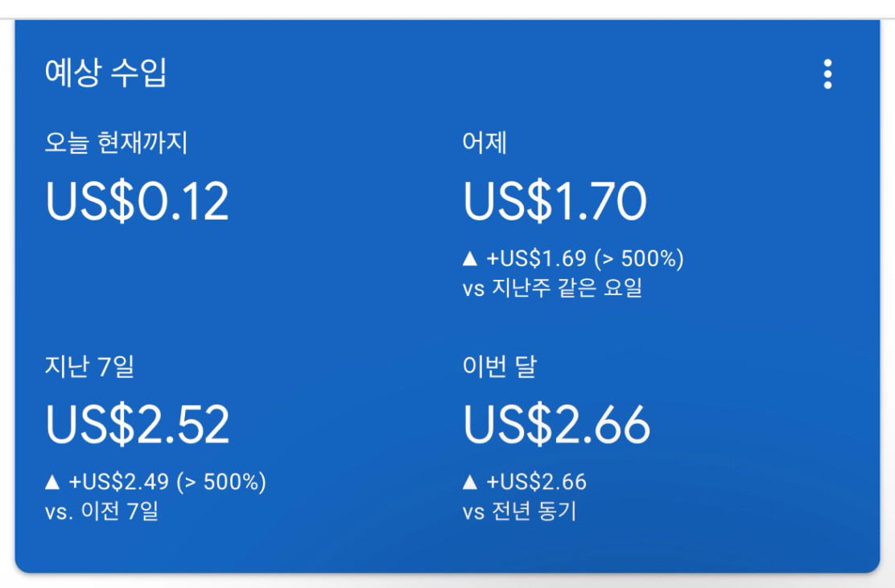Click the vs 지난주 같은 요일 comparison text
This screenshot has width=895, height=588.
[552, 289]
